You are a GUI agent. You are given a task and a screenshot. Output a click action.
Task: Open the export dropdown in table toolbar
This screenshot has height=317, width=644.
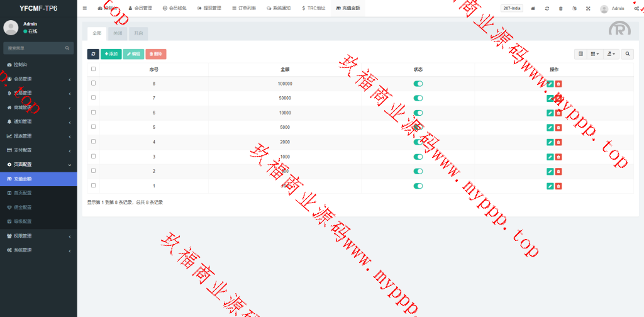(611, 54)
